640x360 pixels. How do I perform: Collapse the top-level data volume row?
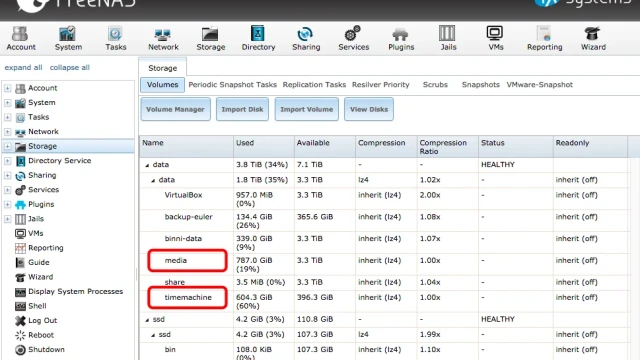pos(147,165)
